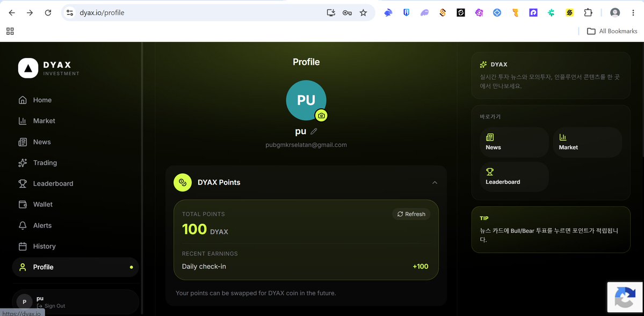The image size is (644, 316).
Task: Open the Extensions puzzle piece icon
Action: [x=588, y=13]
